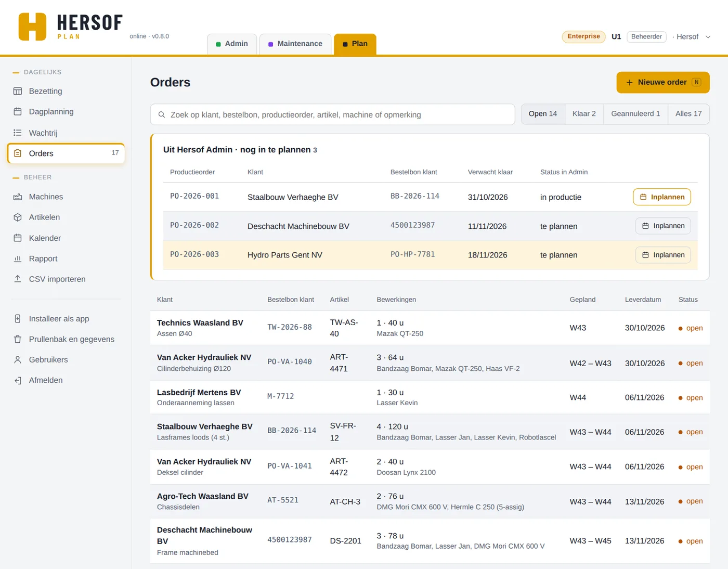728x569 pixels.
Task: Click the Gepland column header
Action: tap(582, 300)
